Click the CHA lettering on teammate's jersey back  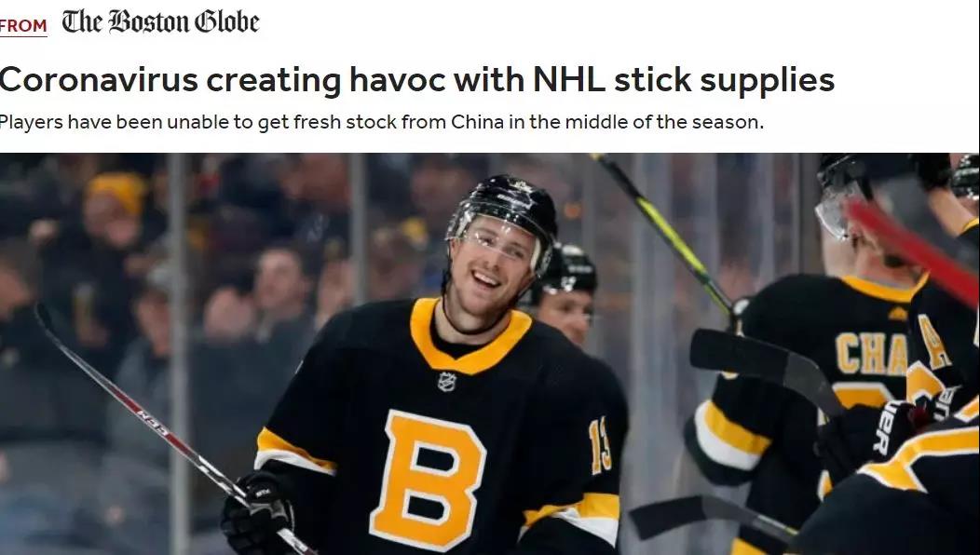coord(873,354)
